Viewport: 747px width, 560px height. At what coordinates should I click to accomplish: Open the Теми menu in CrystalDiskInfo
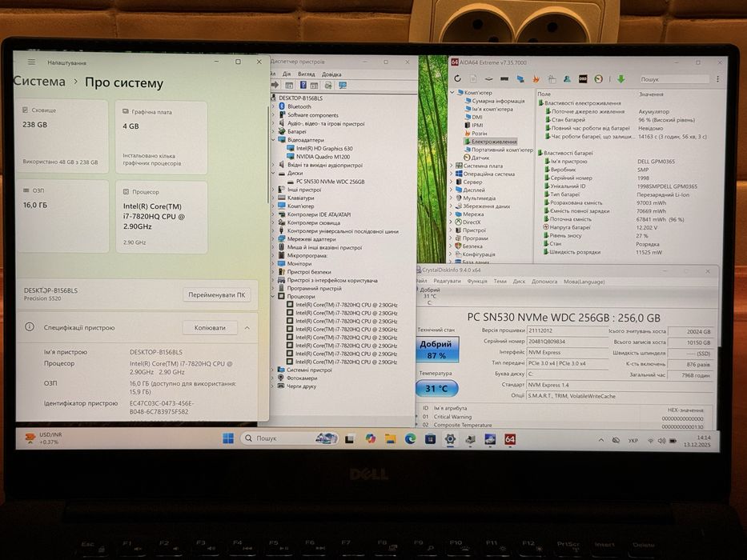point(500,282)
